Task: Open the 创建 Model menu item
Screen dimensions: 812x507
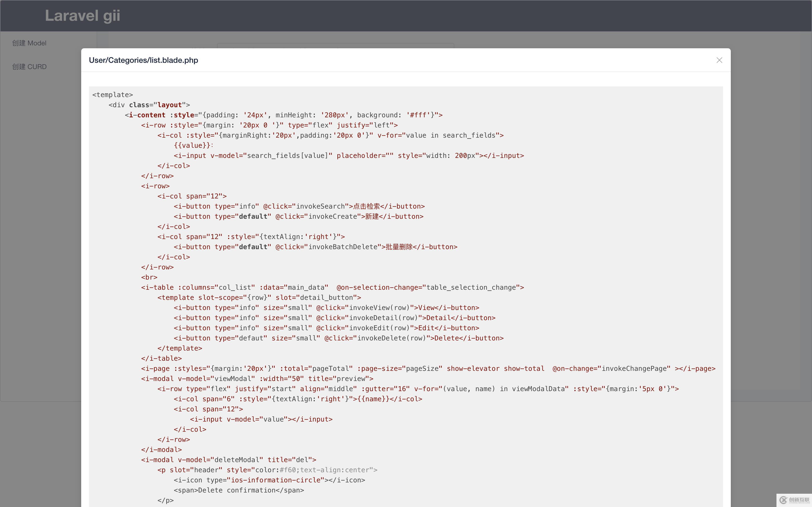Action: (x=29, y=43)
